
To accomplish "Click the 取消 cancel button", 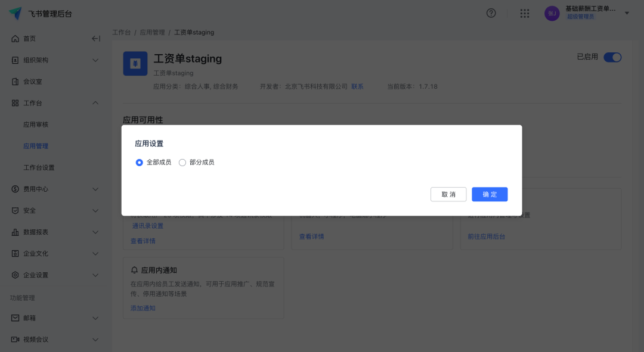I will (448, 194).
